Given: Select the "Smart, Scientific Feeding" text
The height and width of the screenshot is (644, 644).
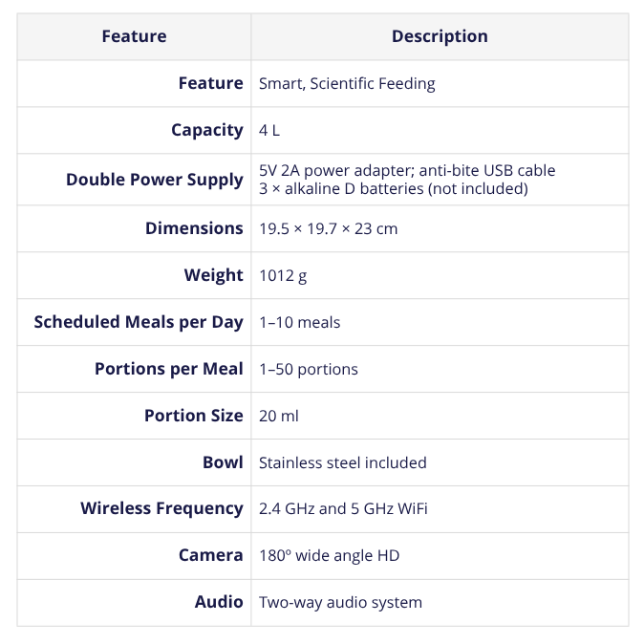Looking at the screenshot, I should click(x=347, y=83).
